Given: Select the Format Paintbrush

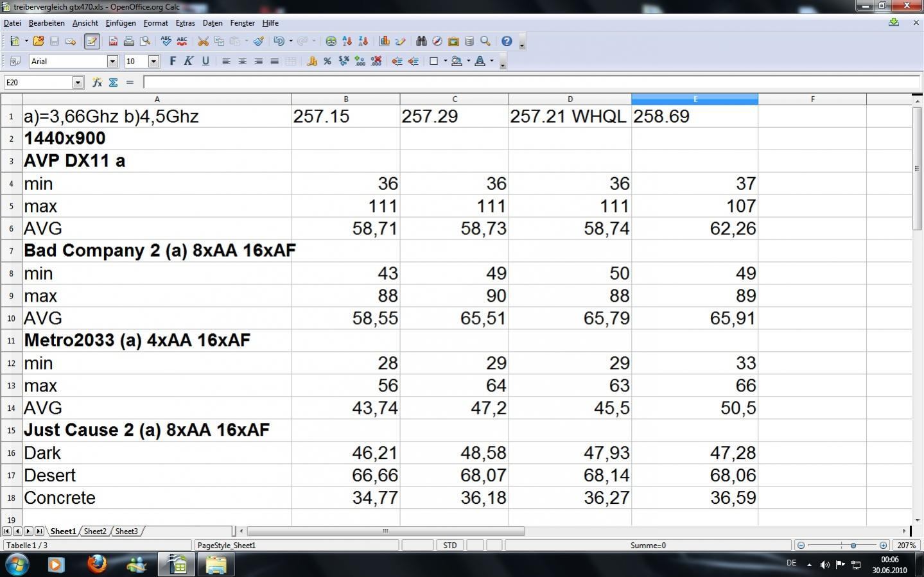Looking at the screenshot, I should (258, 41).
